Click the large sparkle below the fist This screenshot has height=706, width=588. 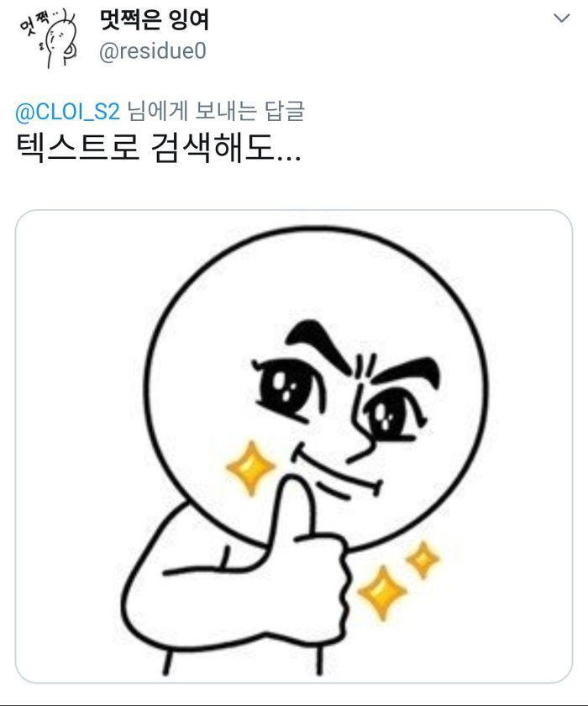(x=382, y=593)
